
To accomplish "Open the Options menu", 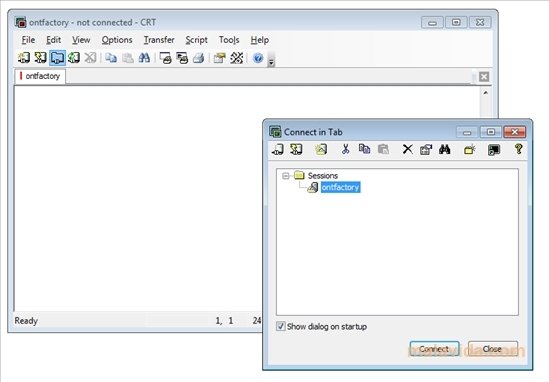I will (x=117, y=40).
